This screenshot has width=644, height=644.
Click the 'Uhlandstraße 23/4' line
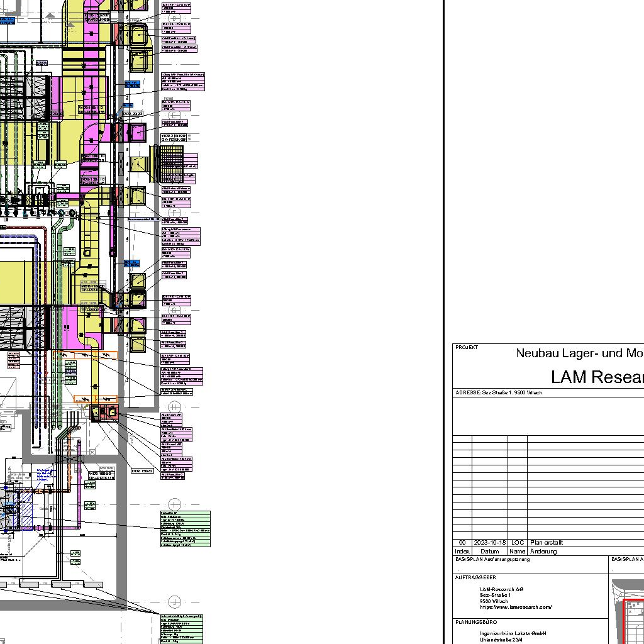click(501, 640)
